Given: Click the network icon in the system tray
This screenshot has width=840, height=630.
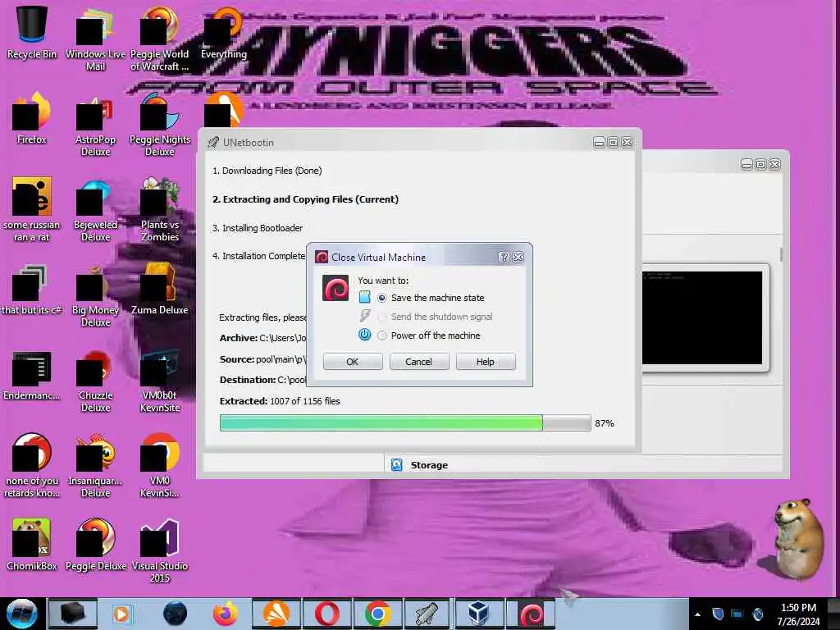Looking at the screenshot, I should click(737, 614).
